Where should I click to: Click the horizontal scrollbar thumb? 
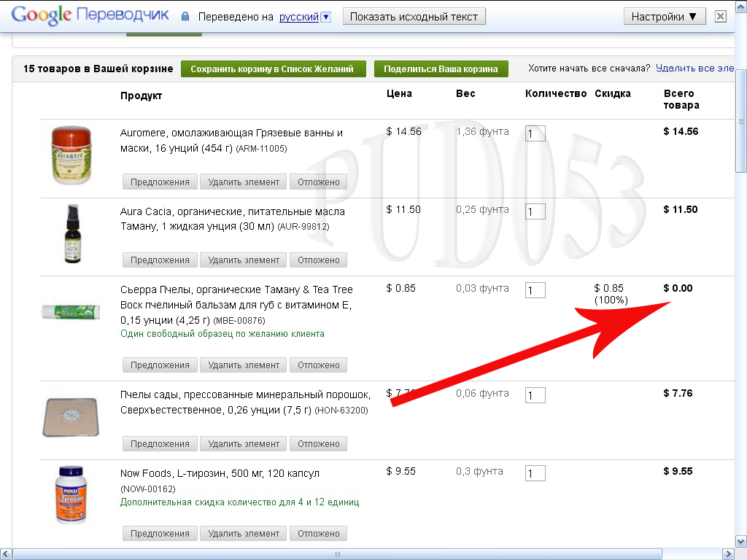337,554
